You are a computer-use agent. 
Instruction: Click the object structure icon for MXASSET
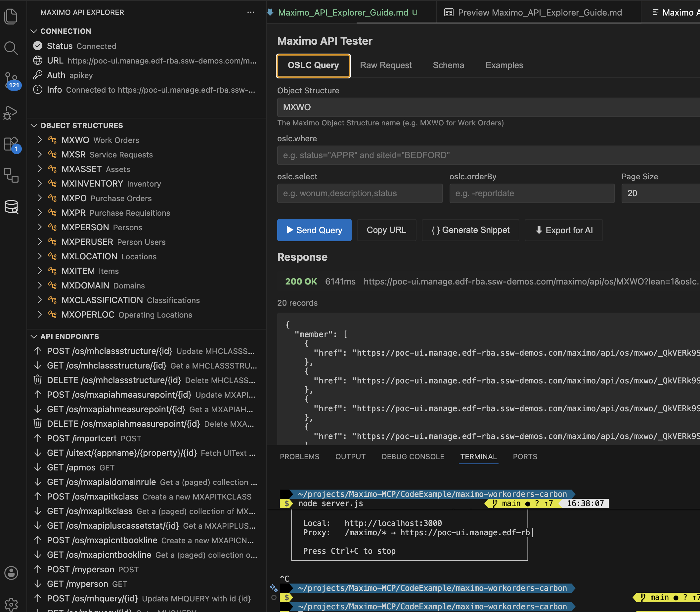tap(52, 169)
